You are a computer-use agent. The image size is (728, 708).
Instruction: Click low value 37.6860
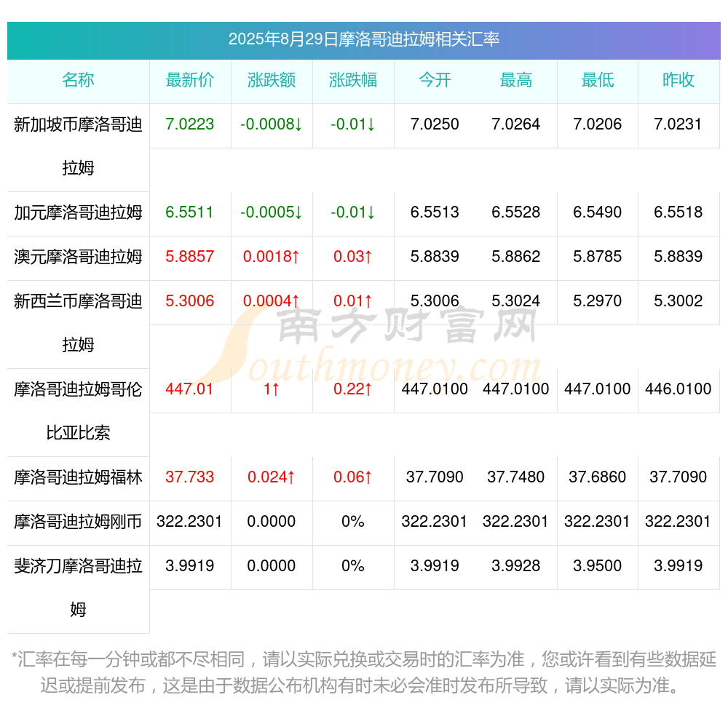598,477
